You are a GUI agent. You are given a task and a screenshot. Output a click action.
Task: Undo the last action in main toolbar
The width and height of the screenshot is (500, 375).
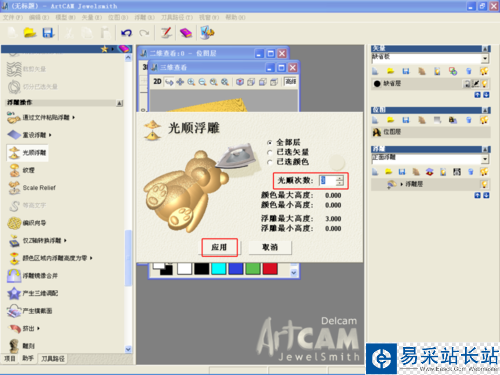pos(127,33)
